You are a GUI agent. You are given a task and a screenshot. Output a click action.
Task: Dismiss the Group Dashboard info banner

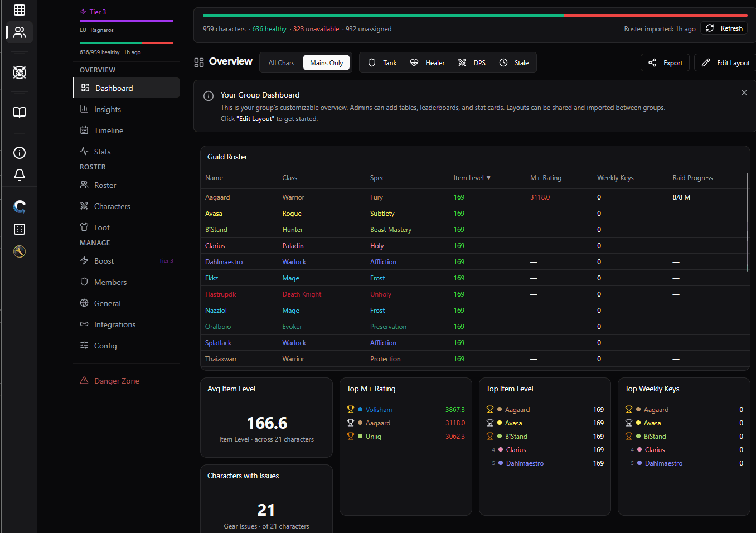744,92
